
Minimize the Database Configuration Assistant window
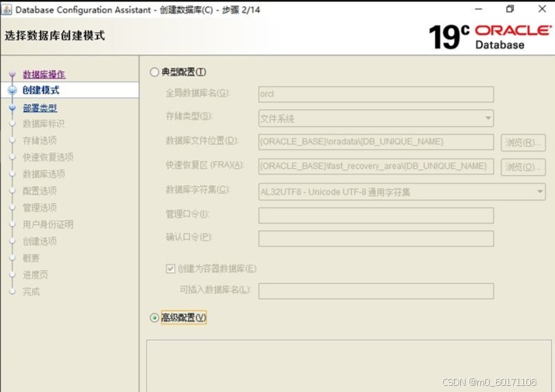click(476, 9)
